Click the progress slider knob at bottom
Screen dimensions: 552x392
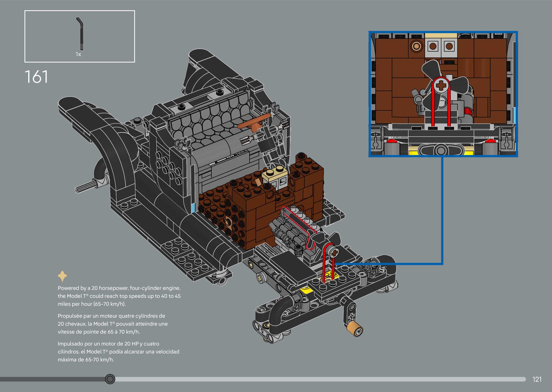tap(110, 379)
